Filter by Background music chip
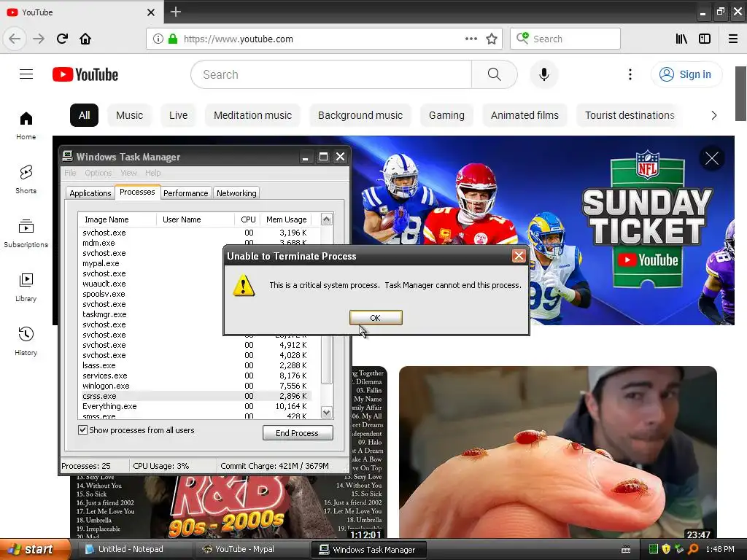Image resolution: width=747 pixels, height=560 pixels. tap(360, 115)
